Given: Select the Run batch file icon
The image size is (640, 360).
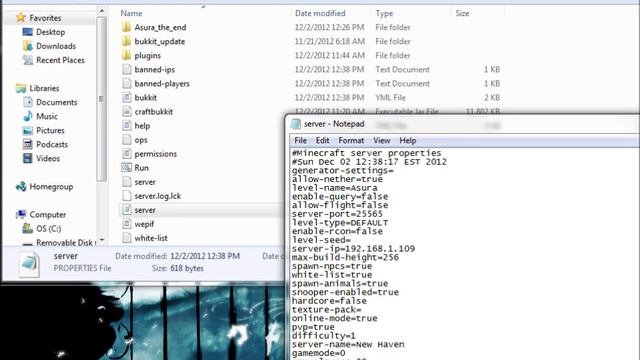Looking at the screenshot, I should click(x=127, y=168).
